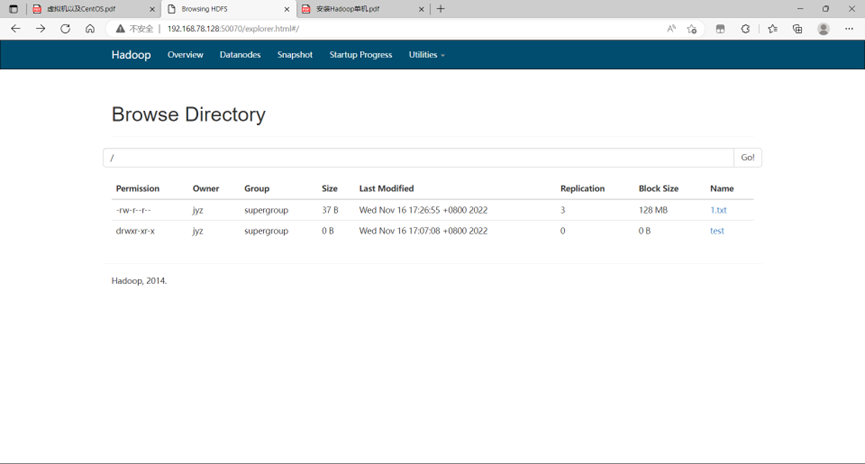The width and height of the screenshot is (865, 464).
Task: Click the Hadoop, 2014. footer text
Action: point(139,281)
